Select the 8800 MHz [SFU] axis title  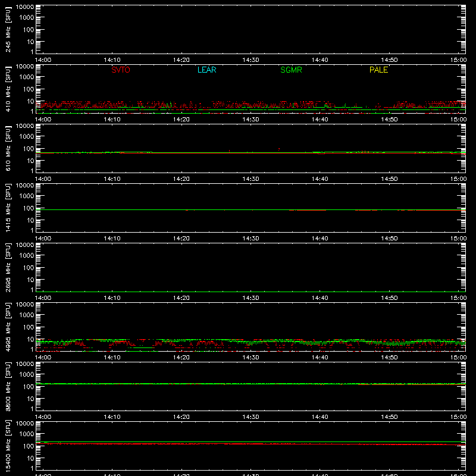click(8, 386)
